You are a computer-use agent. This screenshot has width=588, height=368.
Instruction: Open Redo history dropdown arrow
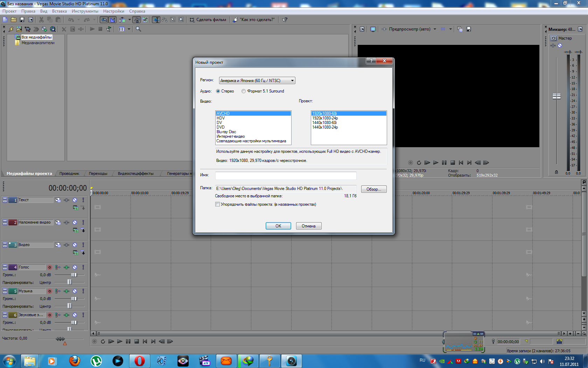click(94, 20)
